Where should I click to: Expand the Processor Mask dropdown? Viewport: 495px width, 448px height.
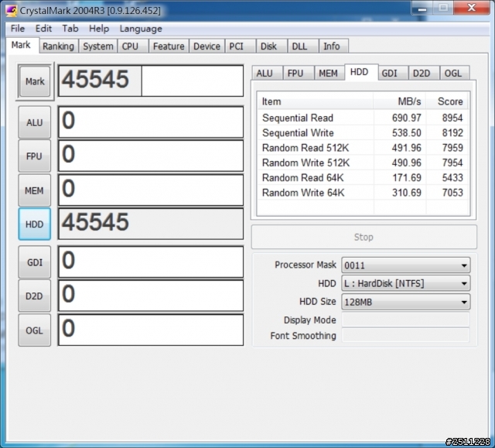tap(405, 265)
